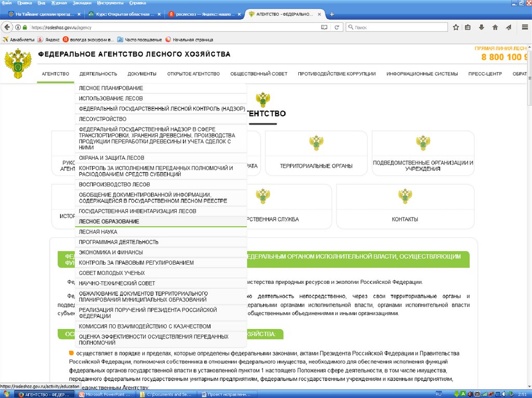
Task: Select ЭКОНОМИКА И ФИНАНСЫ menu entry
Action: click(x=161, y=252)
